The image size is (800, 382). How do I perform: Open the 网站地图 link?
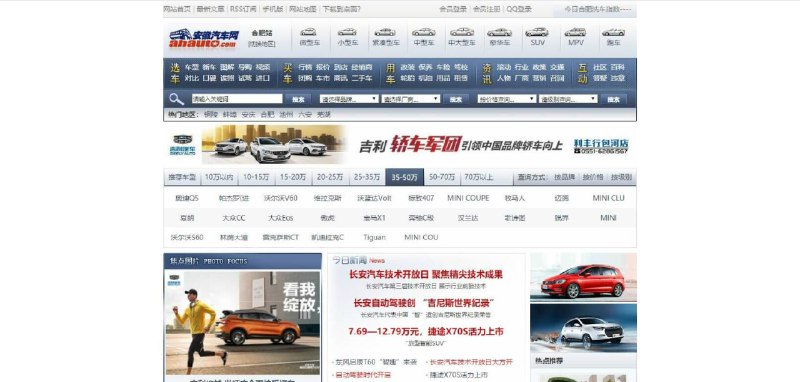[x=303, y=9]
